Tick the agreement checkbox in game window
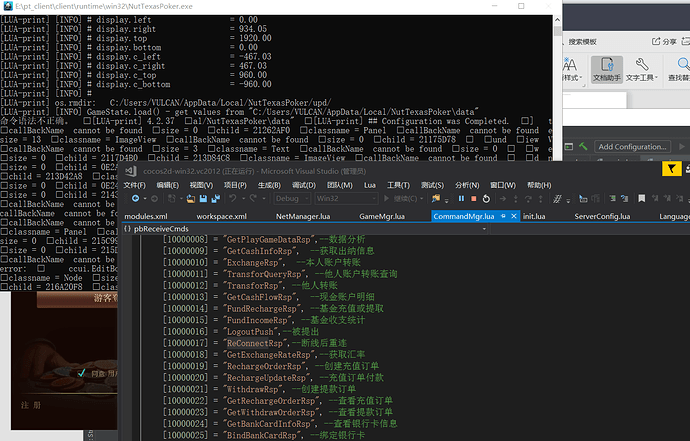 tap(81, 373)
